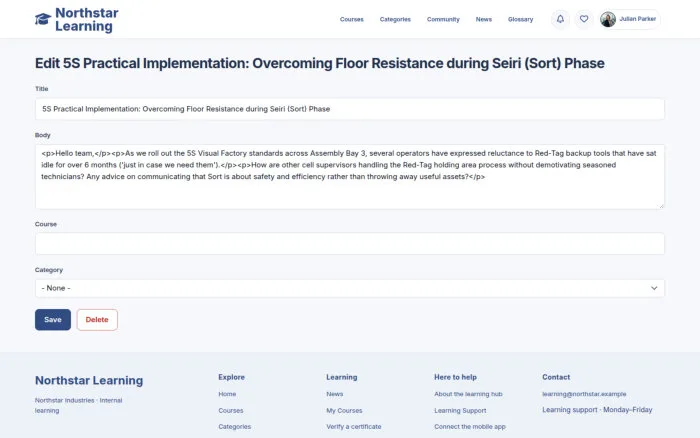Open Verify a certificate link
Image resolution: width=700 pixels, height=438 pixels.
click(354, 426)
